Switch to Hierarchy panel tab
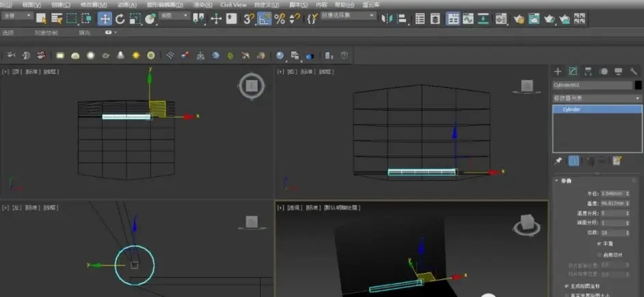 click(x=588, y=71)
